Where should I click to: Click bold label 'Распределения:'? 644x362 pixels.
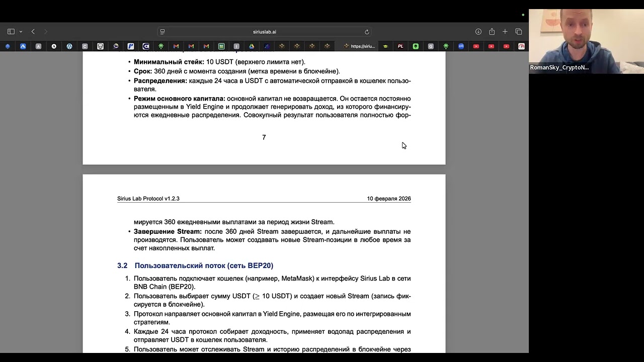160,80
